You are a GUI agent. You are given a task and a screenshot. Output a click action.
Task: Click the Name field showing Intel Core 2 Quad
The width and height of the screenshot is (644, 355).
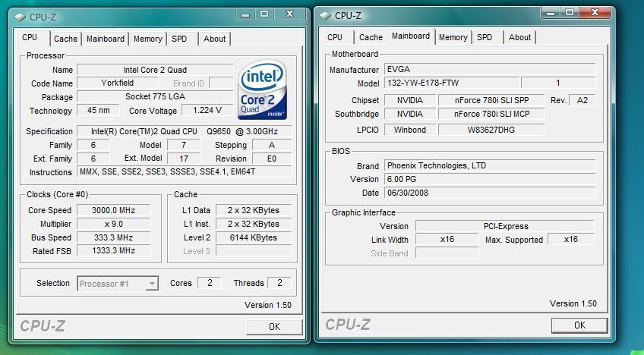(155, 70)
